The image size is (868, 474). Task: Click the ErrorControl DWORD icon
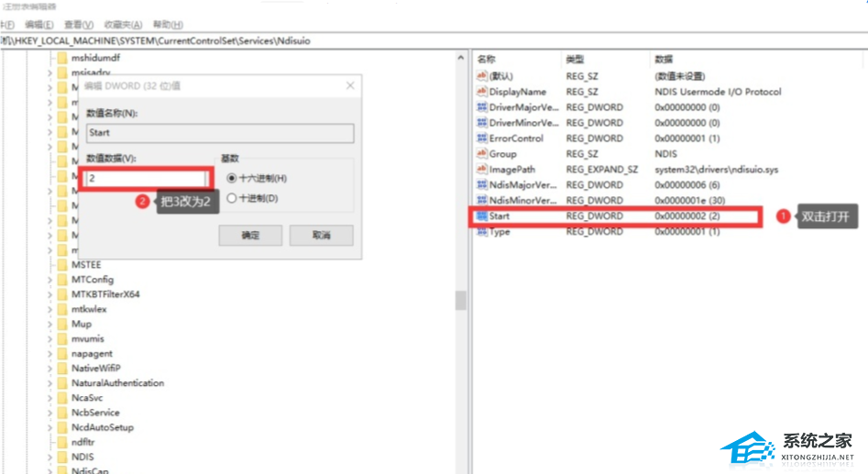tap(481, 138)
